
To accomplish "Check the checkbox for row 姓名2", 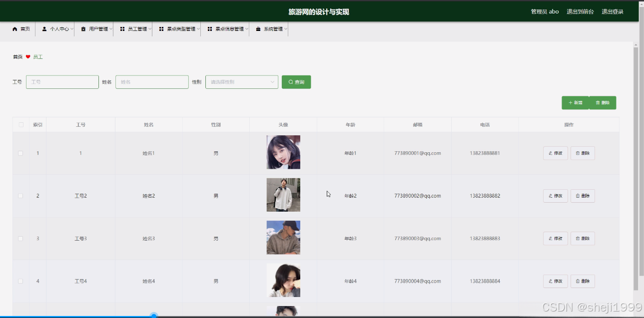I will coord(20,196).
